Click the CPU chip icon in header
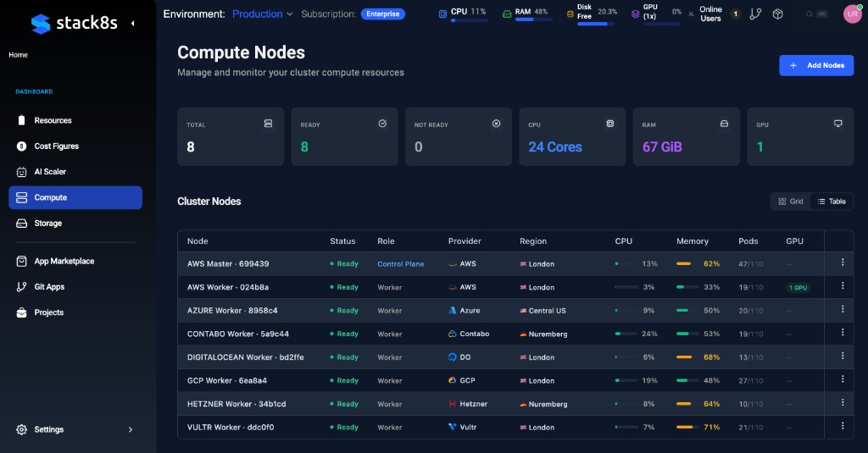 [442, 14]
